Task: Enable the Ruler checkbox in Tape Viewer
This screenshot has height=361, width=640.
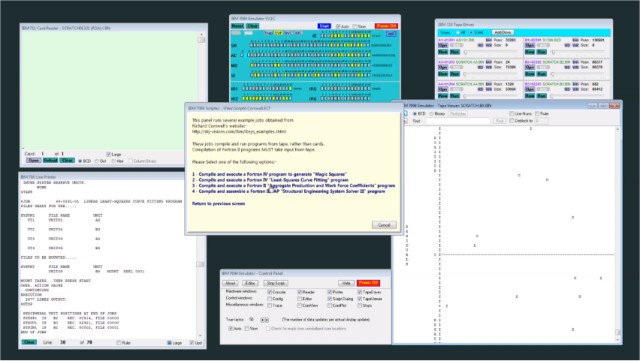Action: pyautogui.click(x=537, y=114)
